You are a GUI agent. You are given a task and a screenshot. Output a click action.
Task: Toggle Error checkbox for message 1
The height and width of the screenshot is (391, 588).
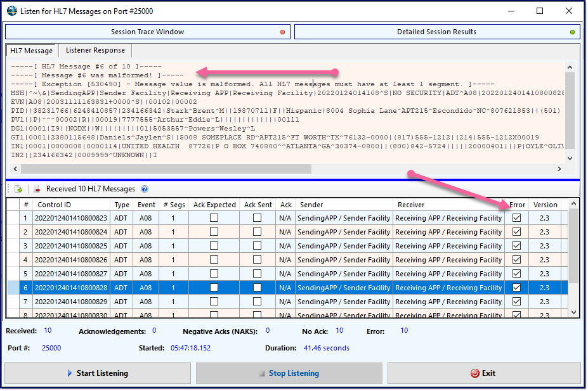tap(516, 217)
